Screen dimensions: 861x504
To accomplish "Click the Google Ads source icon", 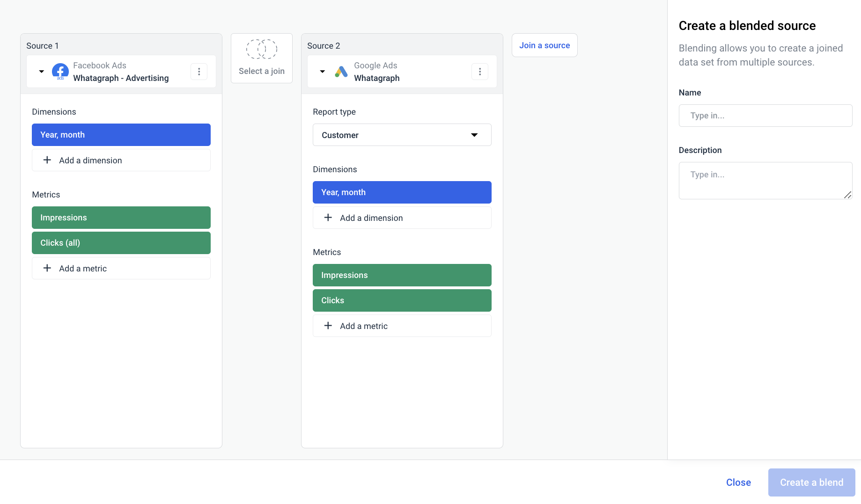I will click(341, 71).
